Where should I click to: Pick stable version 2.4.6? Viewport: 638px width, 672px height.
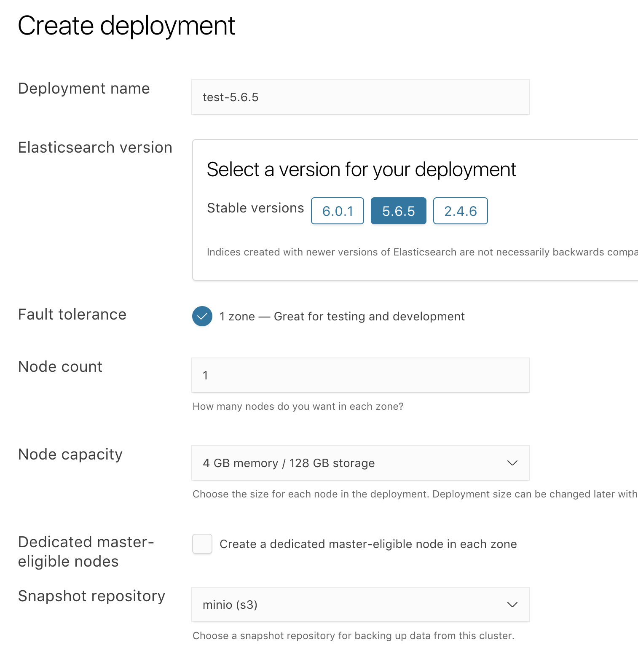pos(460,211)
